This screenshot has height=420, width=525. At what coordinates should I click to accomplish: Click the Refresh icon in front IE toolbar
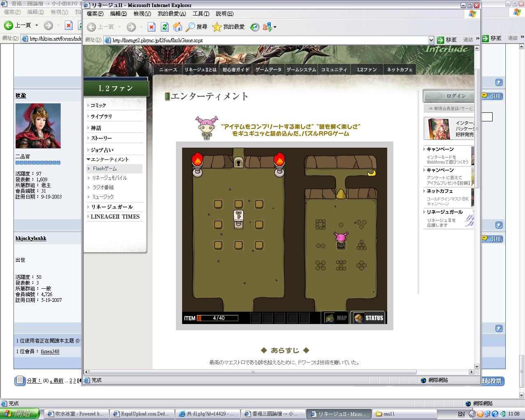(x=164, y=27)
